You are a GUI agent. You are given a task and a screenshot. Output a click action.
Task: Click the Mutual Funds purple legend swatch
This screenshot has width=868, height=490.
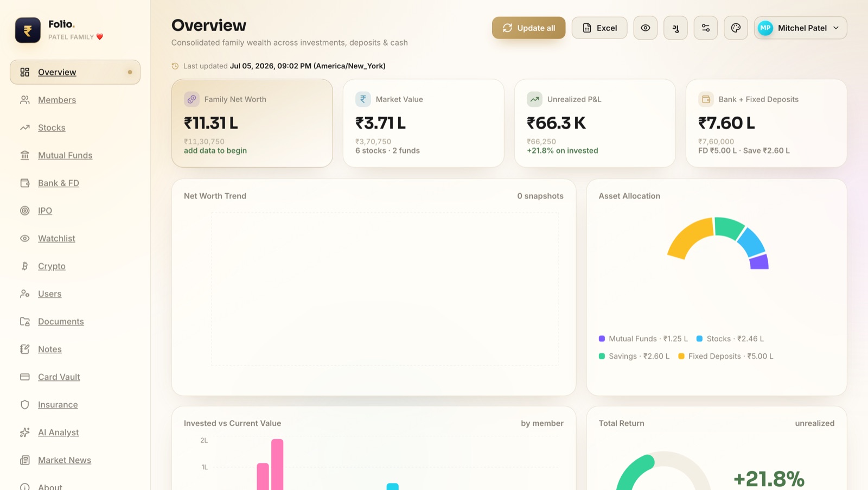tap(602, 339)
